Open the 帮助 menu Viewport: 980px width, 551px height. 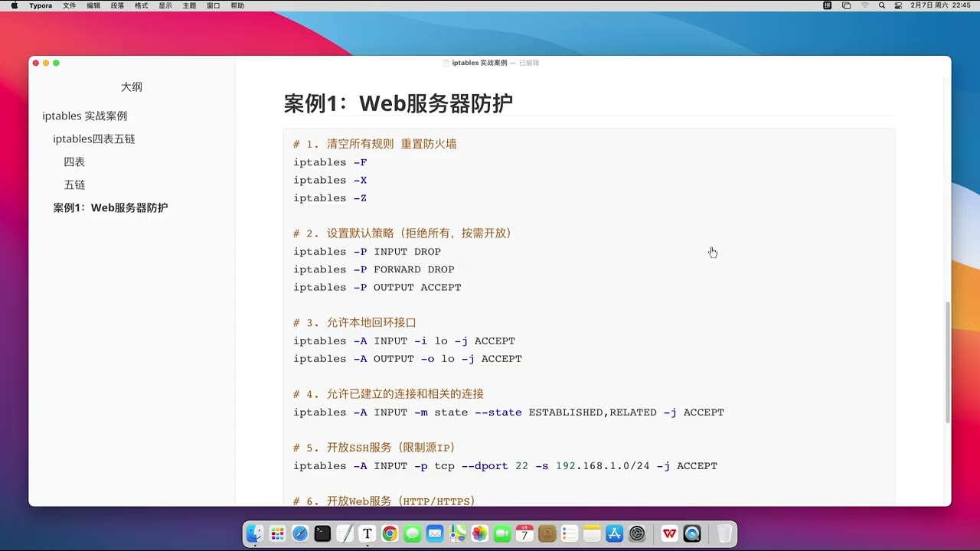tap(237, 5)
